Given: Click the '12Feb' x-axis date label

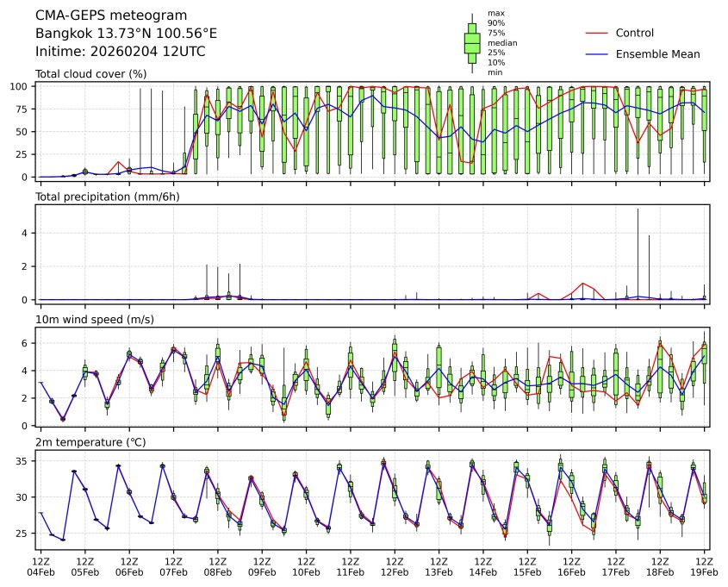Looking at the screenshot, I should 395,572.
